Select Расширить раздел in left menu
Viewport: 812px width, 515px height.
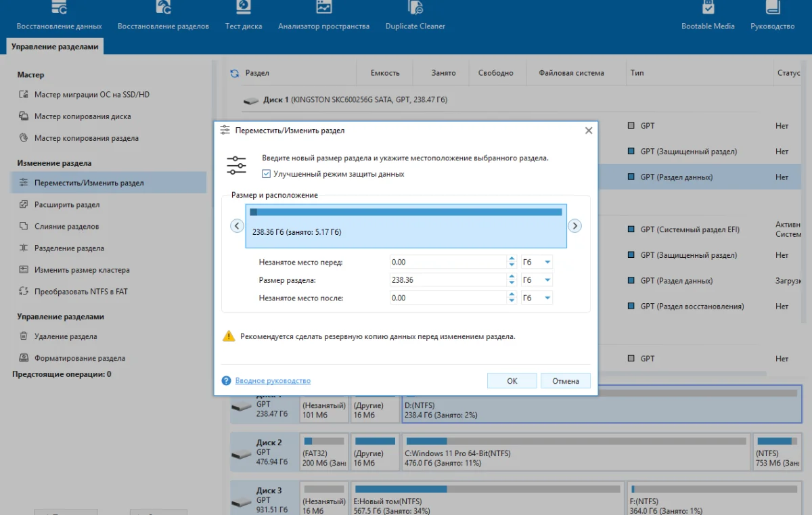pyautogui.click(x=67, y=204)
